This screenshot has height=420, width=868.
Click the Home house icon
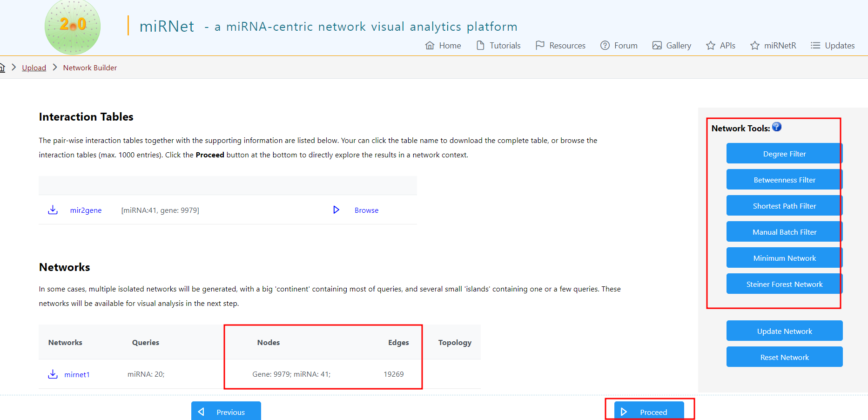tap(430, 45)
